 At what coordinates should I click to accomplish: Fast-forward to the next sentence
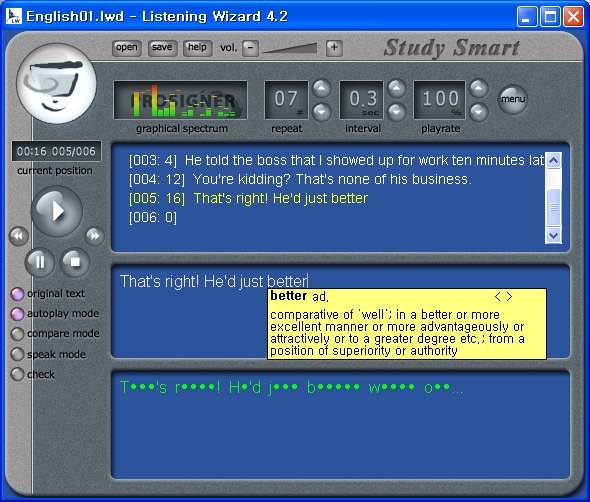94,236
